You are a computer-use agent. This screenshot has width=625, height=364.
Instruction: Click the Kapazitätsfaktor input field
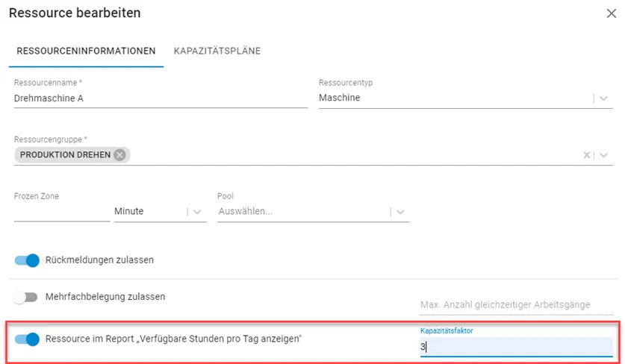coord(516,347)
